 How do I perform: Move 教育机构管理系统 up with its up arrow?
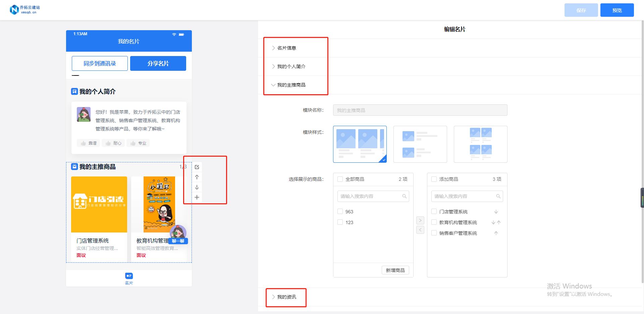point(499,222)
